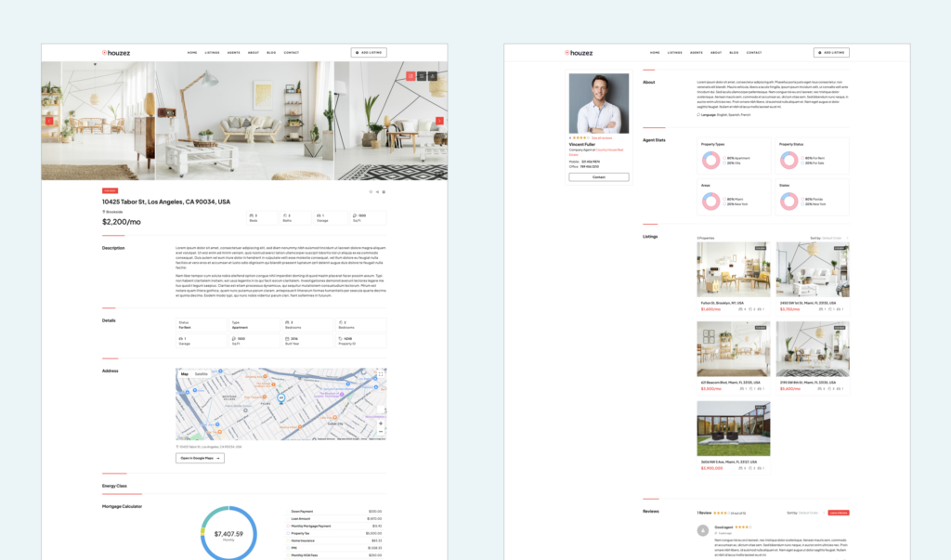Open the Listings sort-by dropdown
This screenshot has width=951, height=560.
[830, 238]
